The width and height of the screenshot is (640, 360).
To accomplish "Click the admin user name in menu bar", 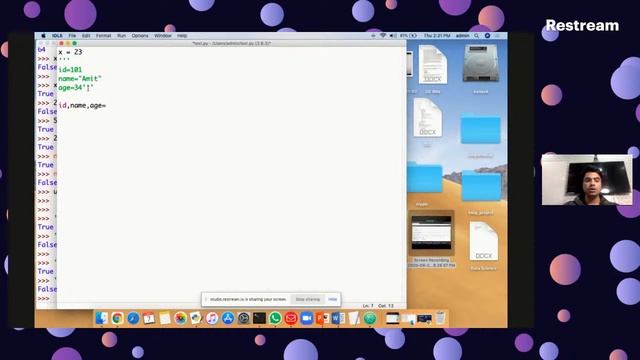I will click(x=462, y=36).
